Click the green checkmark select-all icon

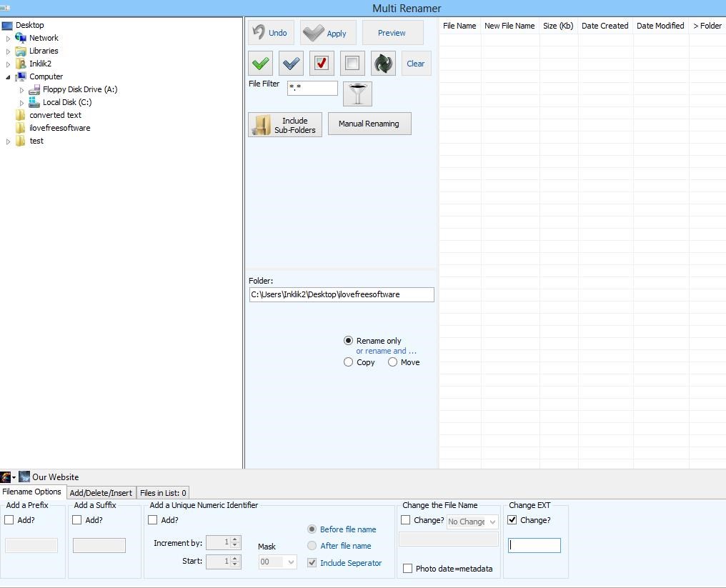tap(260, 64)
